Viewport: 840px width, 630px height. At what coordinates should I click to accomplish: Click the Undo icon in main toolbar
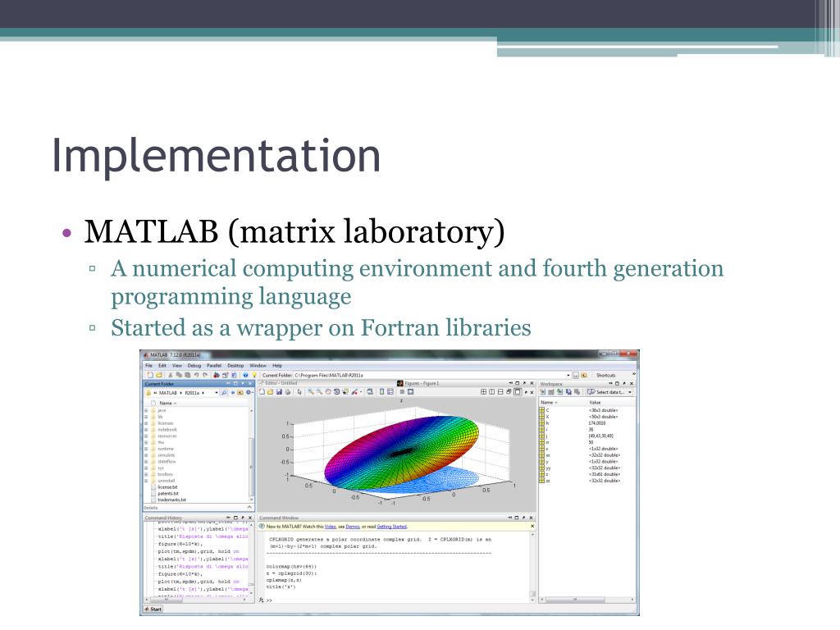point(197,375)
